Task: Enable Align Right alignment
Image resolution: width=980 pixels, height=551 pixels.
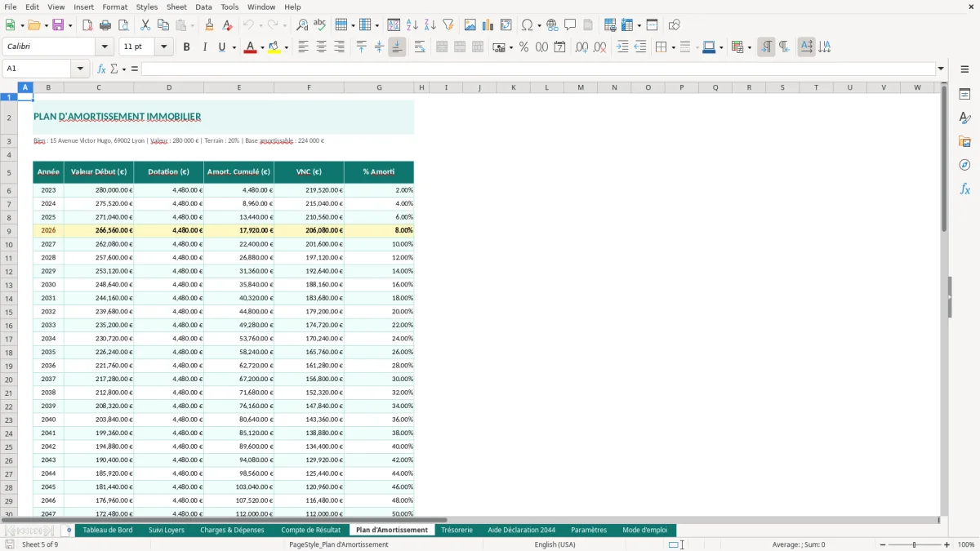Action: [x=339, y=47]
